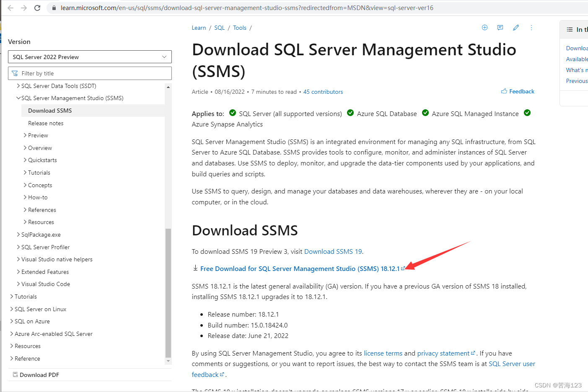
Task: Reload the page with the refresh icon
Action: click(x=37, y=8)
